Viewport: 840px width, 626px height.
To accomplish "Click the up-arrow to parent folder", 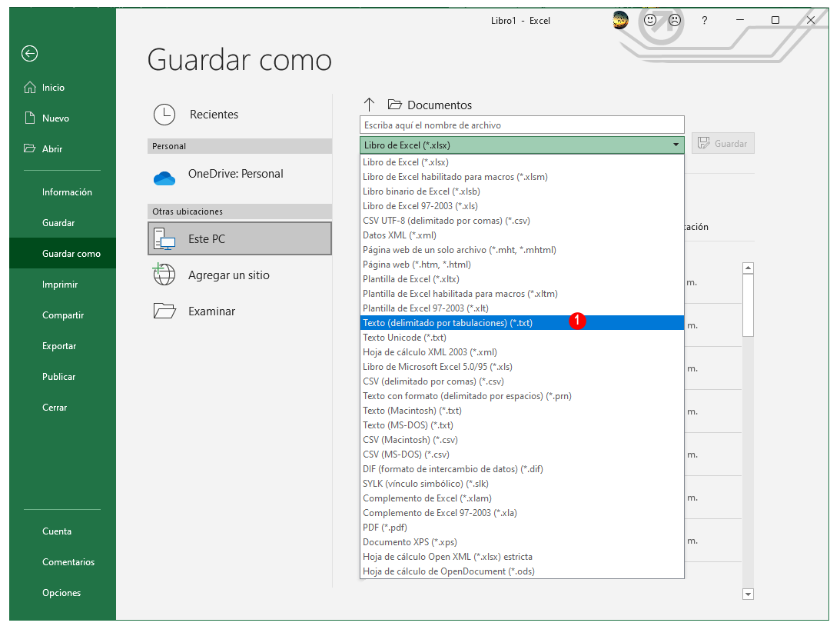I will click(369, 105).
